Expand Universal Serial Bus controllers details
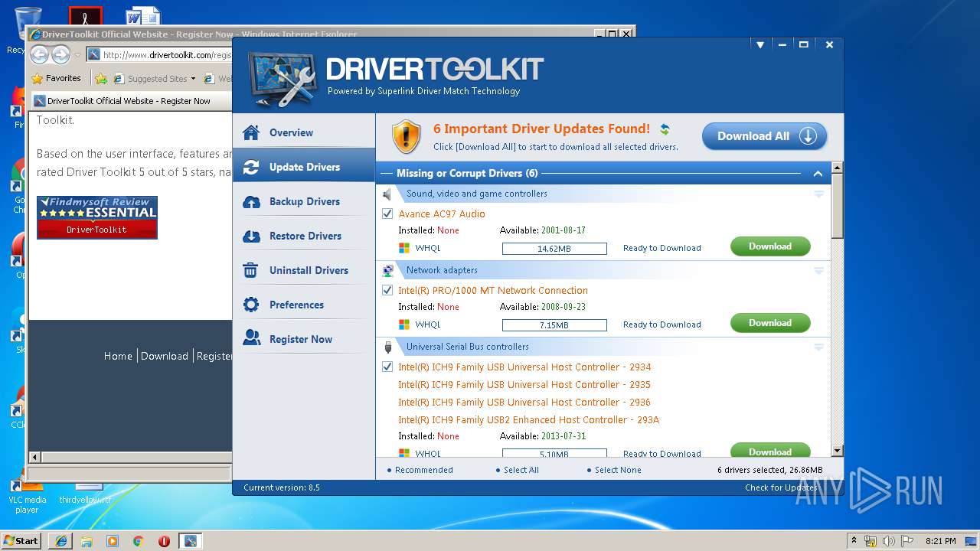This screenshot has width=980, height=551. (x=818, y=347)
